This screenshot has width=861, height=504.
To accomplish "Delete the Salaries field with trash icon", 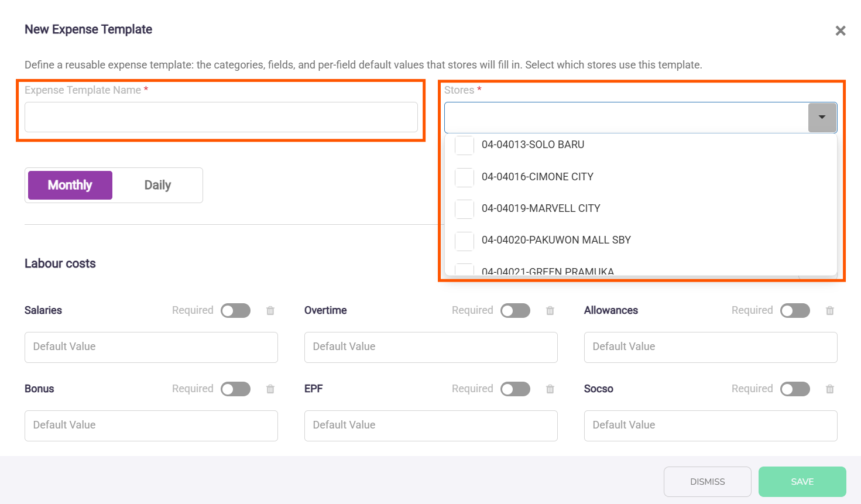I will pos(270,311).
